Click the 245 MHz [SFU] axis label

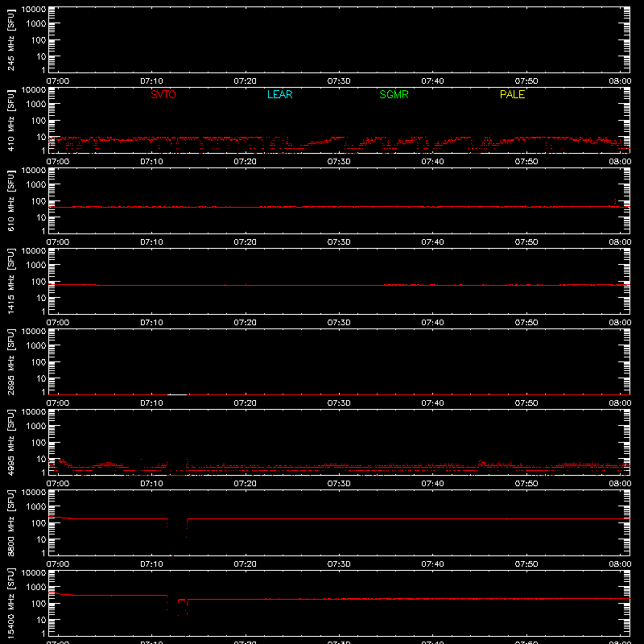pyautogui.click(x=11, y=40)
